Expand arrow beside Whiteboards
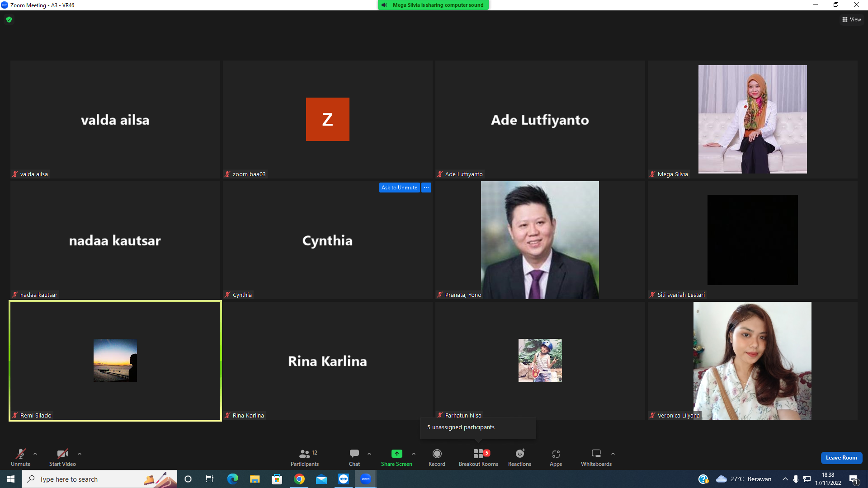This screenshot has width=868, height=488. 613,454
